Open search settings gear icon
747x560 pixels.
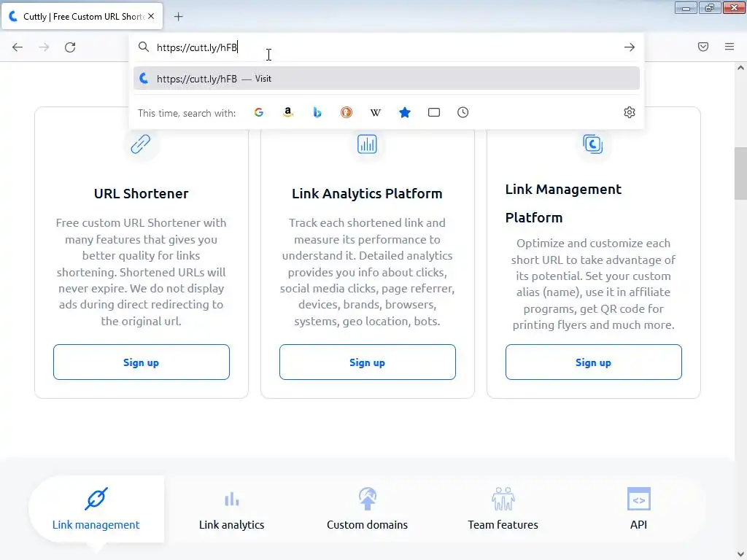(x=630, y=112)
